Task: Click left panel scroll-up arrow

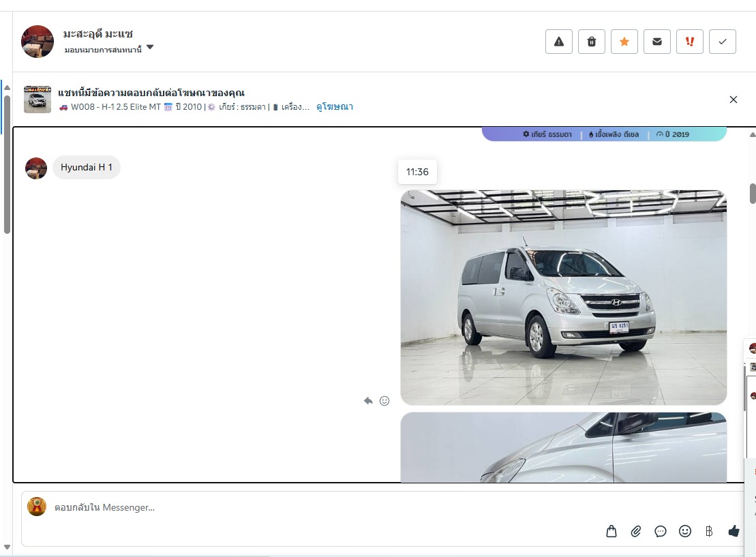Action: 7,88
